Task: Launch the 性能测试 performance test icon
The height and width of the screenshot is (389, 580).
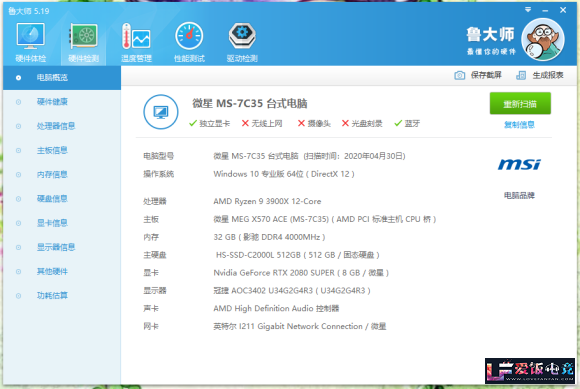Action: click(189, 42)
